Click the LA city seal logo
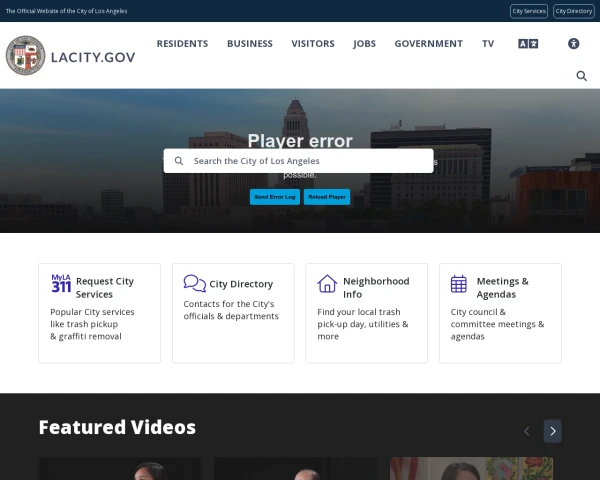600x480 pixels. pos(25,56)
